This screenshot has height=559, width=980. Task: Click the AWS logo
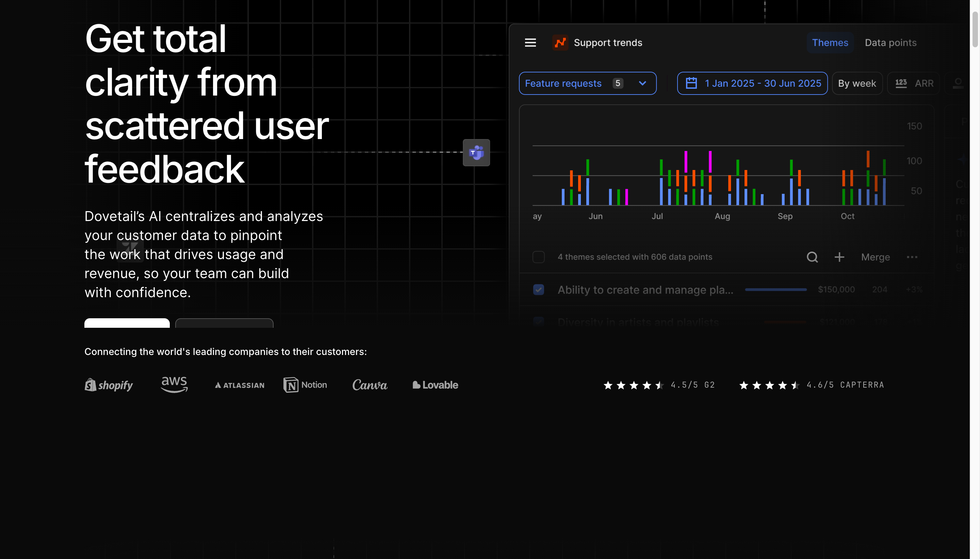[175, 384]
